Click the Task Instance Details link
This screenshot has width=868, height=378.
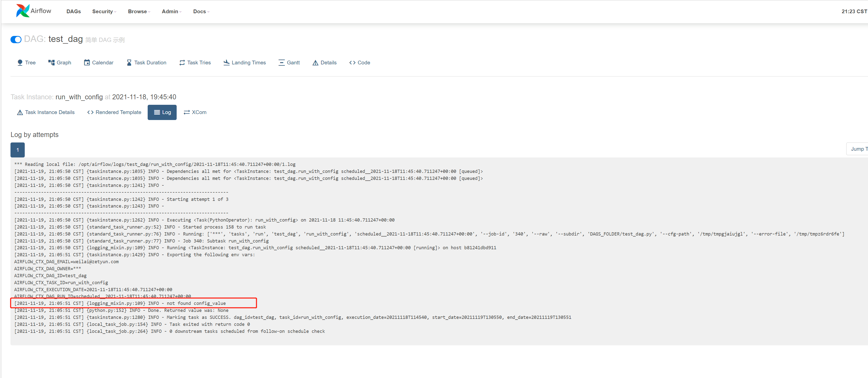coord(46,113)
